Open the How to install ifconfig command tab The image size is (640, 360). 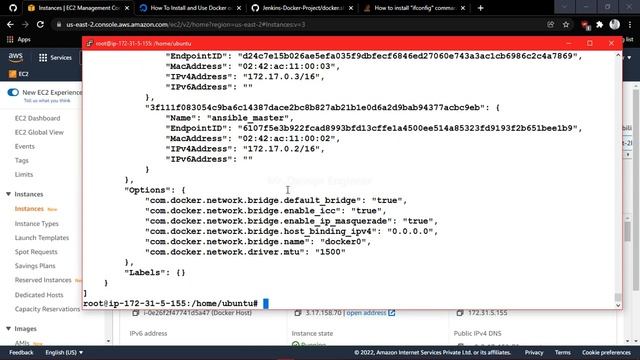tap(414, 8)
